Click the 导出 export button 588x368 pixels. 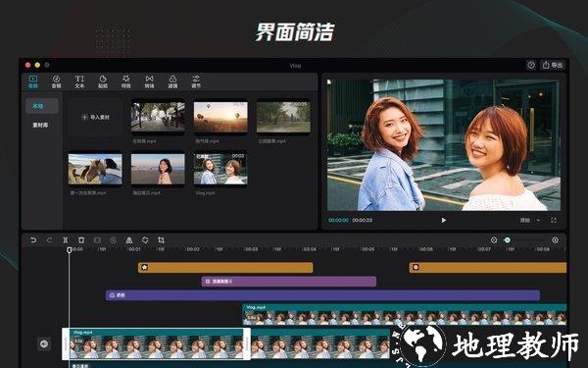[553, 65]
